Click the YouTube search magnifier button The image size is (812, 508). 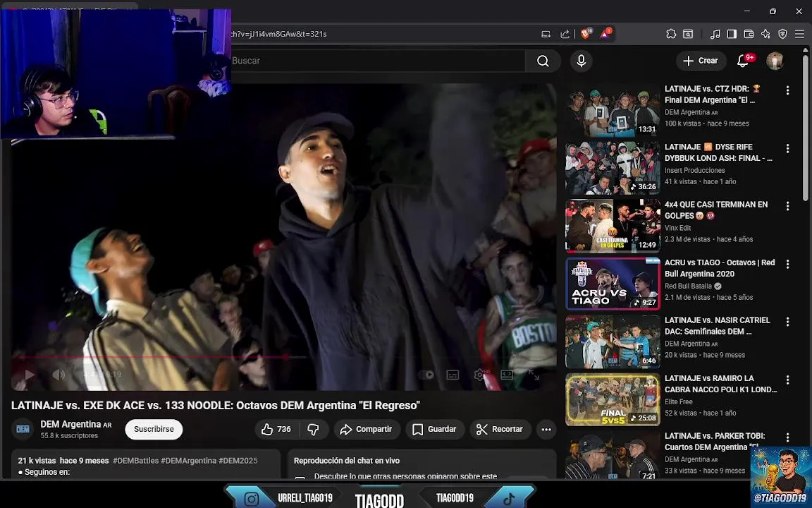[x=543, y=61]
